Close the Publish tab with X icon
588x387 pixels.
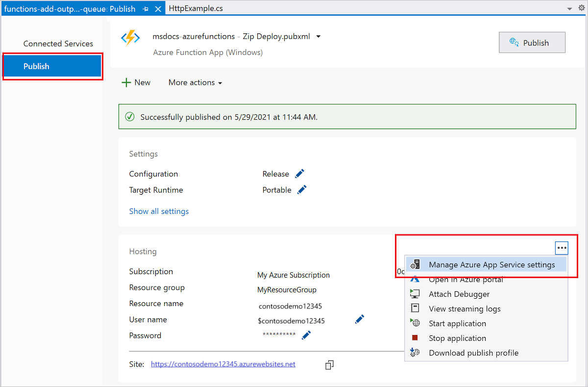[158, 8]
